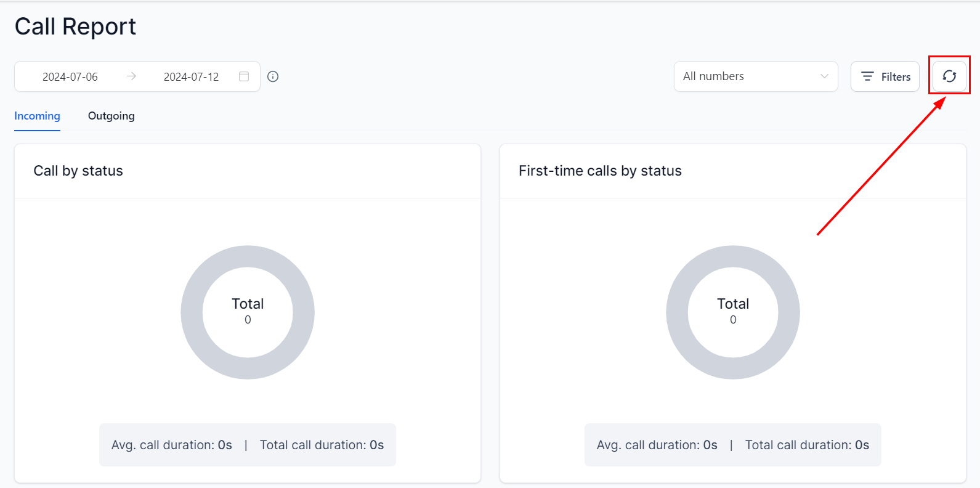Click the chevron in All numbers selector
Screen dimensions: 980x488
(x=824, y=76)
